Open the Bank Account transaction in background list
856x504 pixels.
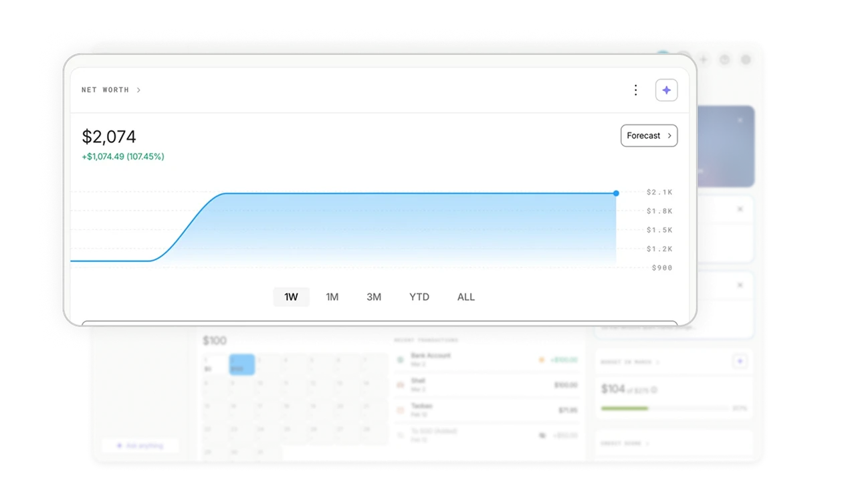tap(486, 360)
